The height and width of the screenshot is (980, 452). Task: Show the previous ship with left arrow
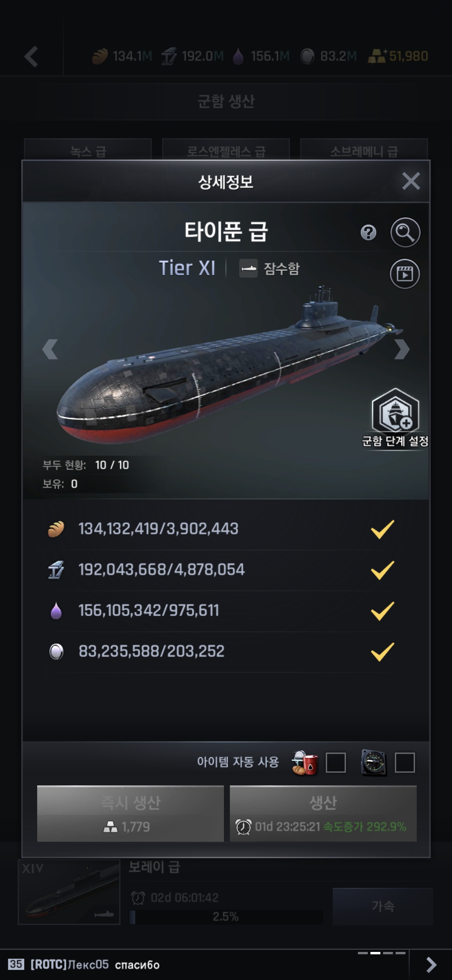coord(50,349)
